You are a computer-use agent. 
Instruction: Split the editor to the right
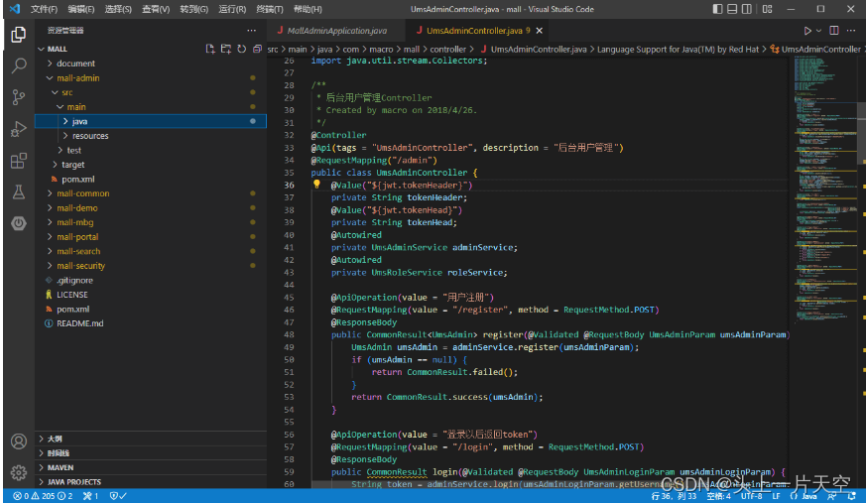[x=834, y=31]
